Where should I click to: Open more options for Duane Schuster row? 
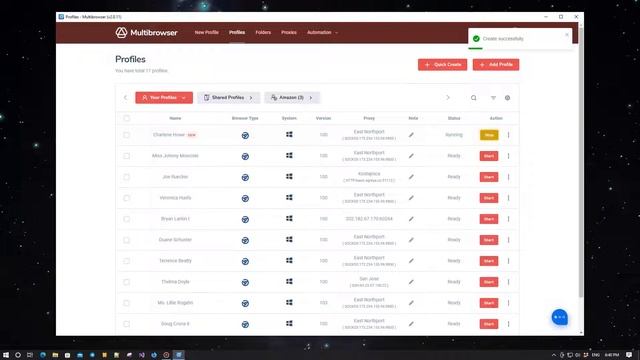click(x=509, y=240)
